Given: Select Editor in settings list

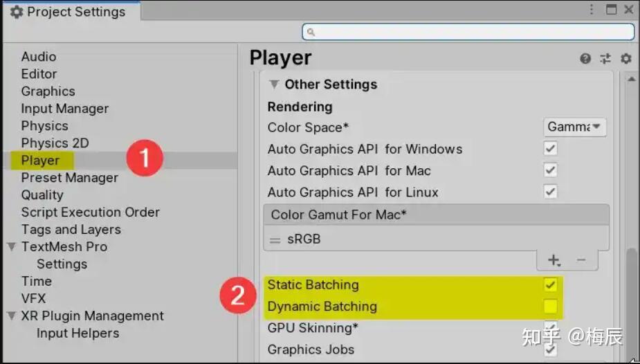Looking at the screenshot, I should [x=39, y=74].
